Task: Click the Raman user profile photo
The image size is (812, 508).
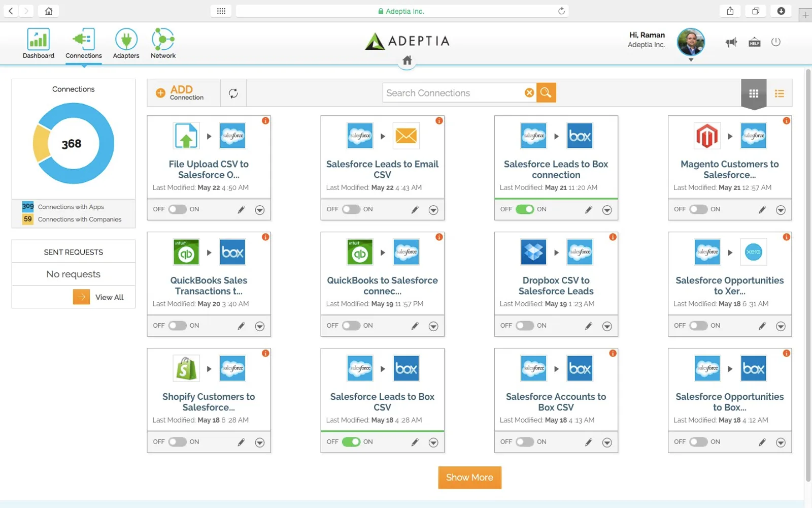Action: [691, 42]
